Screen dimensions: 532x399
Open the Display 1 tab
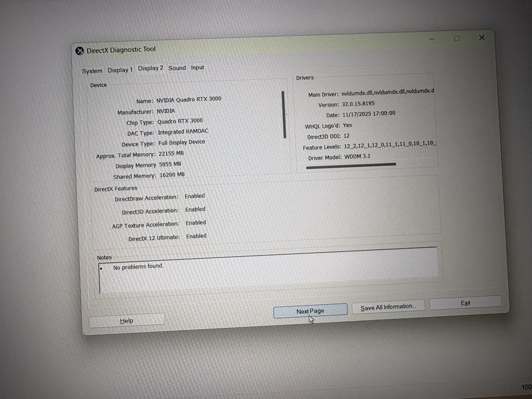[x=120, y=70]
